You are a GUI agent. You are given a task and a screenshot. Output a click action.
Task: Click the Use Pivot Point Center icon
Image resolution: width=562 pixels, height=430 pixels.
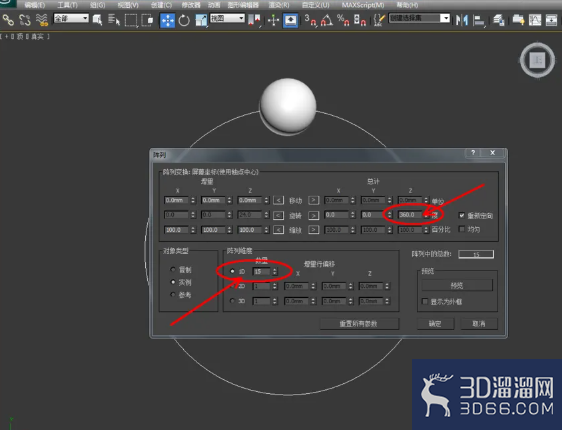coord(254,20)
